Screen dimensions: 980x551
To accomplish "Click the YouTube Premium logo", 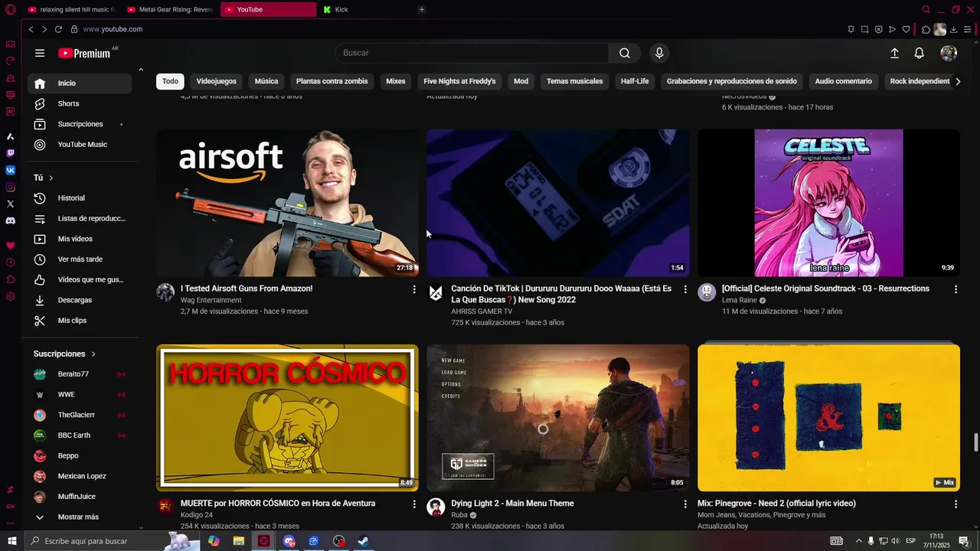I will point(84,53).
